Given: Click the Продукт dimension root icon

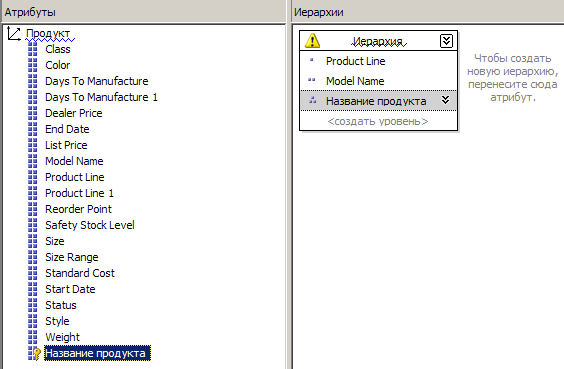Looking at the screenshot, I should 14,33.
